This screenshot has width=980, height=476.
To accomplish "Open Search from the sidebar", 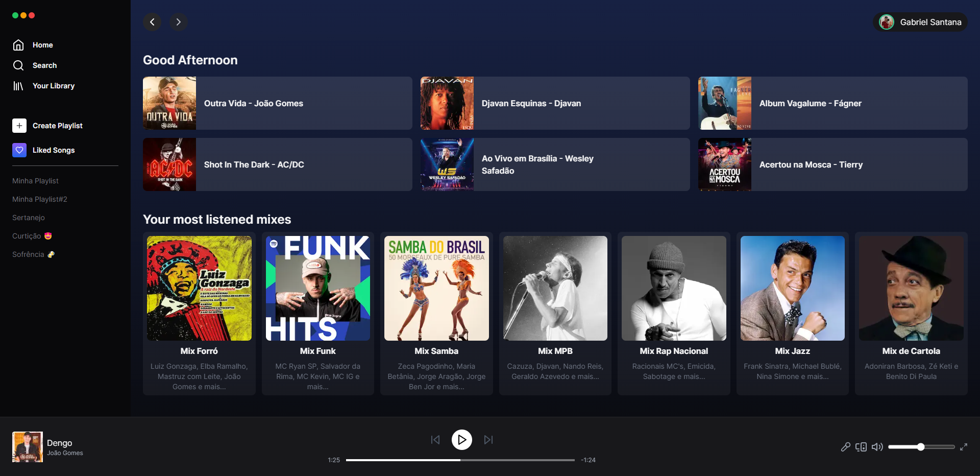I will coord(45,65).
